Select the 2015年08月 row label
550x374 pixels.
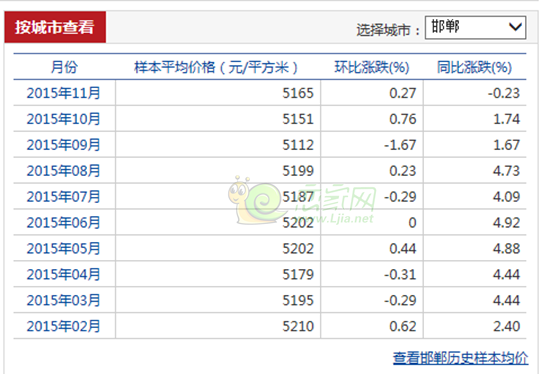tap(63, 171)
